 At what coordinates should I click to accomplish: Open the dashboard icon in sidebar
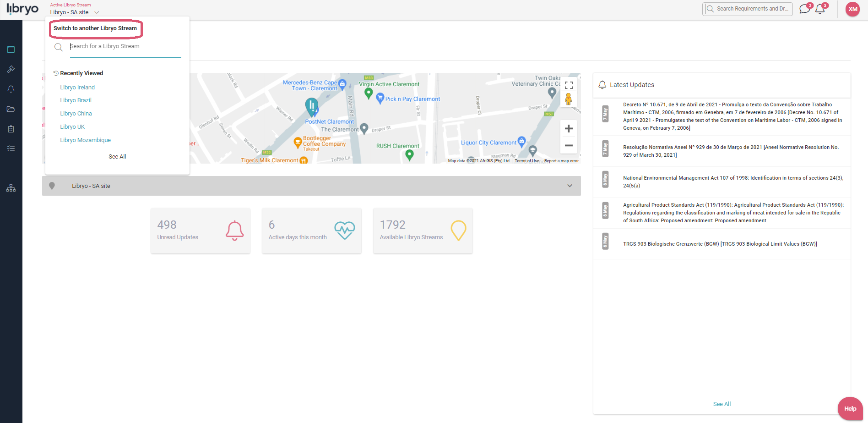coord(11,49)
